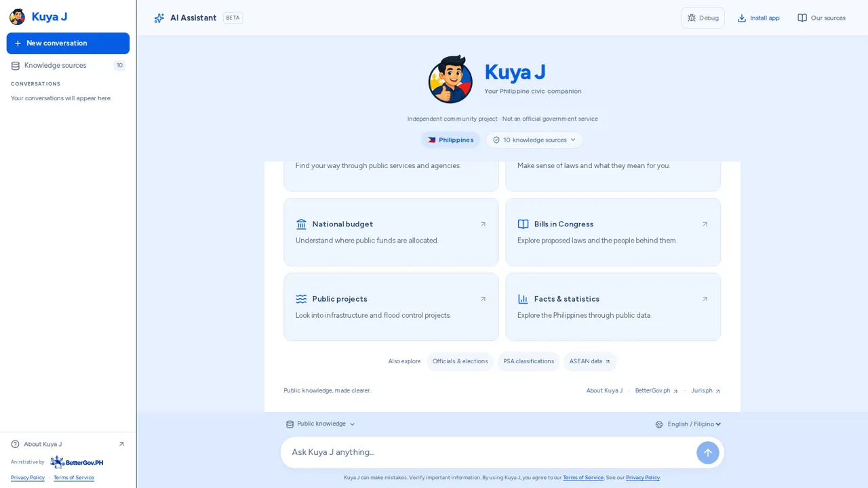Click the globe icon beside English / Filipino
The height and width of the screenshot is (488, 868).
tap(659, 424)
